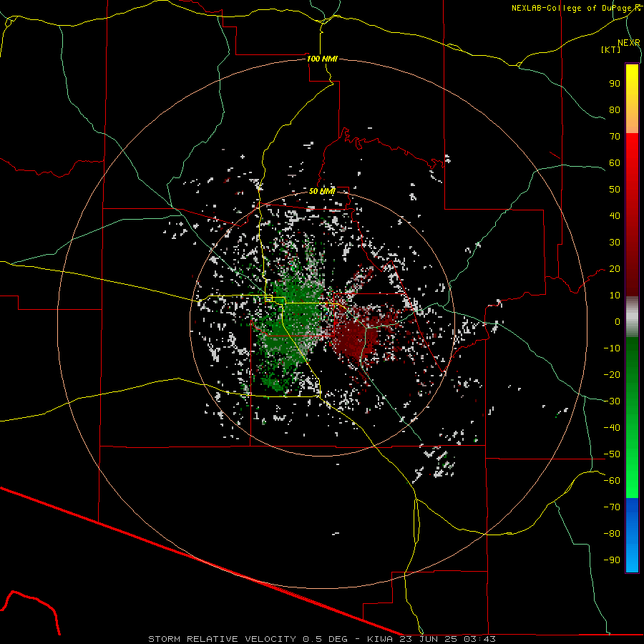
Task: Click the NEXR label near the color scale
Action: (629, 43)
